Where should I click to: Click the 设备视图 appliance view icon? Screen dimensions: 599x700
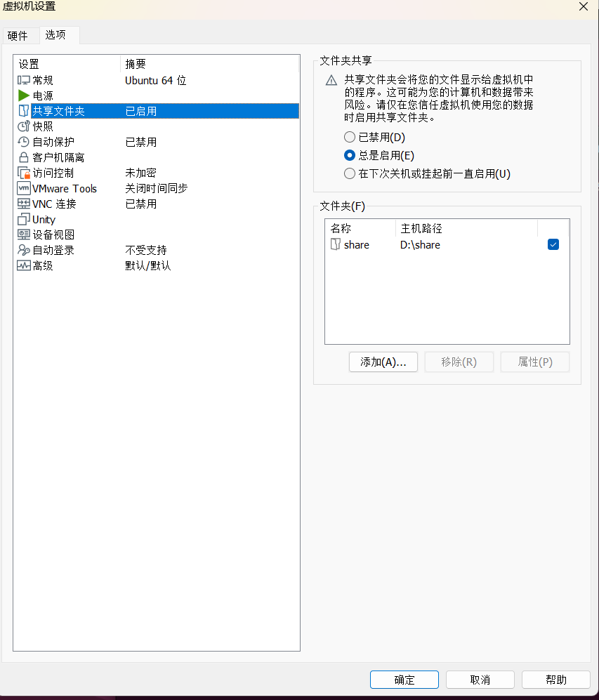24,235
